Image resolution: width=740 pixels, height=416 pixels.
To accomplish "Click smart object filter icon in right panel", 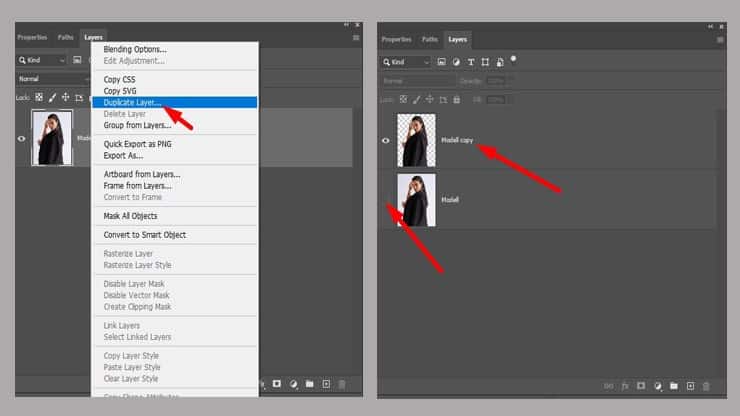I will (x=499, y=62).
